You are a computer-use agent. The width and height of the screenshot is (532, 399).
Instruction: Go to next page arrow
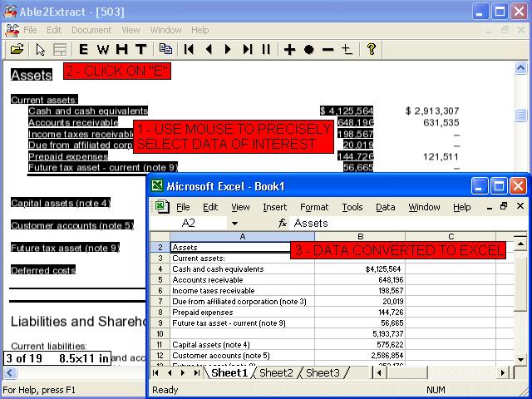tap(228, 50)
